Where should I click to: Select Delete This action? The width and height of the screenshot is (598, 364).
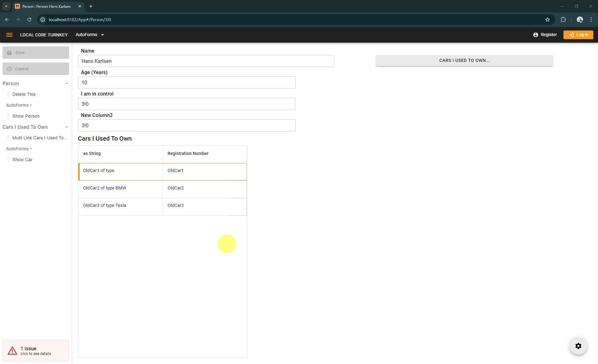[x=24, y=94]
